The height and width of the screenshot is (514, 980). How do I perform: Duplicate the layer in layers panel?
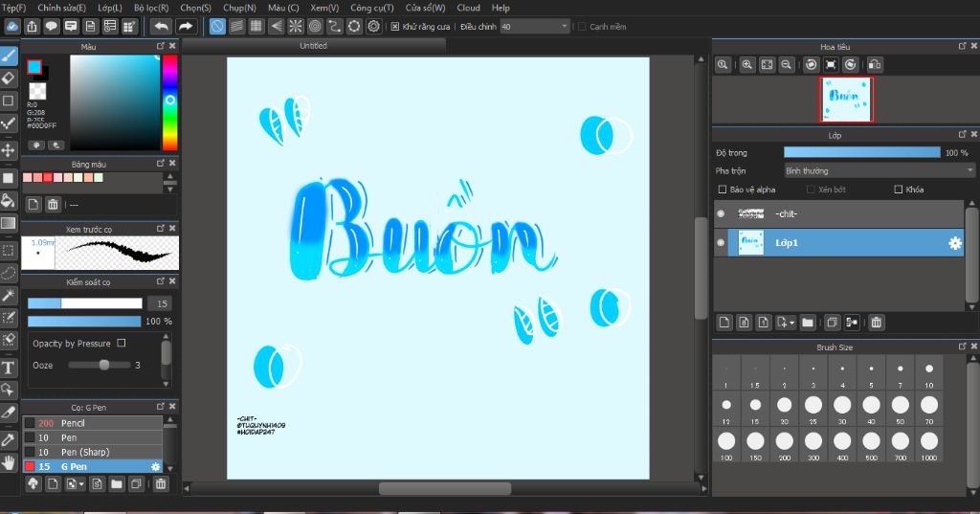tap(832, 322)
